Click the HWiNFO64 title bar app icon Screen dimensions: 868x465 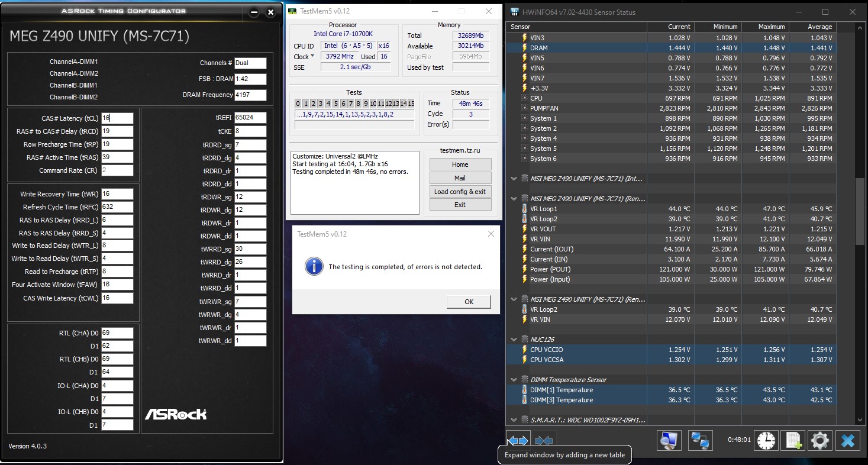click(515, 12)
